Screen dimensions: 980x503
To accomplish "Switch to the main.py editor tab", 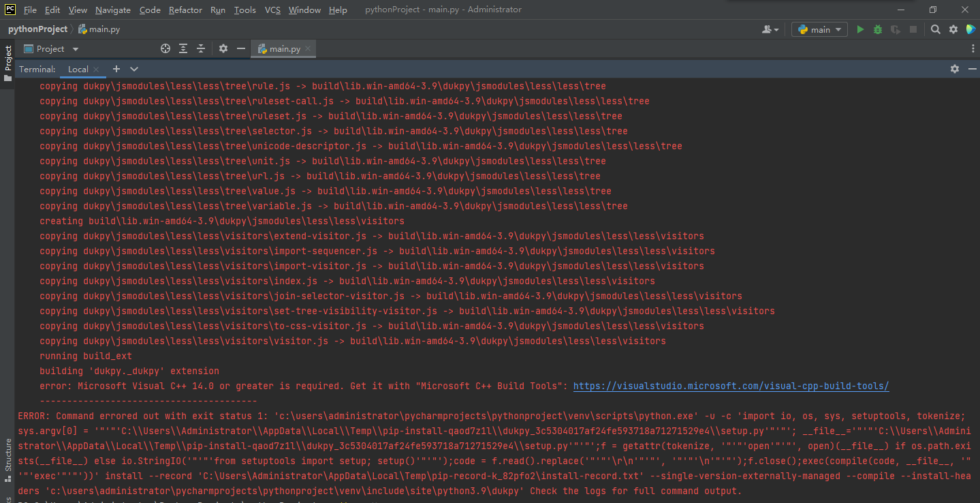I will click(285, 49).
